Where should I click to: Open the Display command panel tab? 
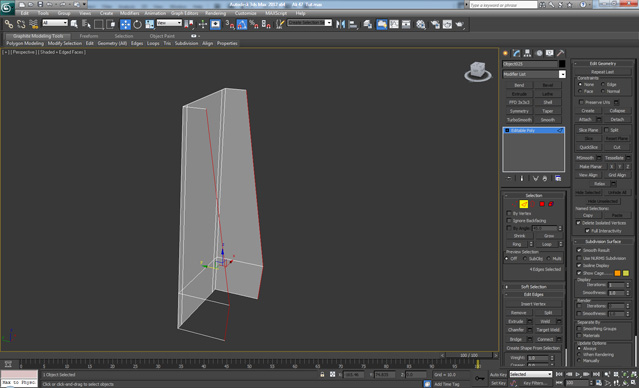click(x=550, y=53)
